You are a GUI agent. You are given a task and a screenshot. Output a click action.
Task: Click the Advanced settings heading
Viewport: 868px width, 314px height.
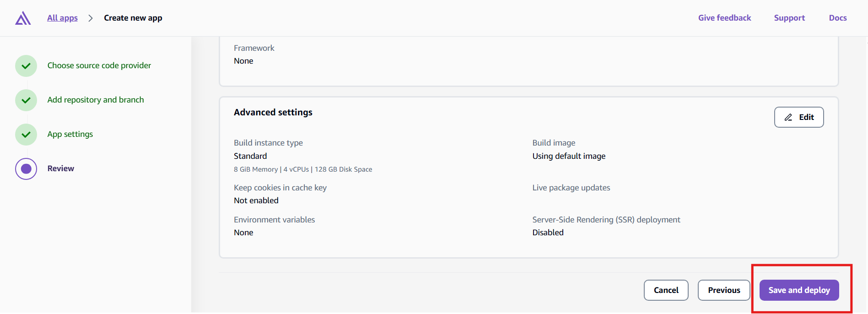point(273,112)
